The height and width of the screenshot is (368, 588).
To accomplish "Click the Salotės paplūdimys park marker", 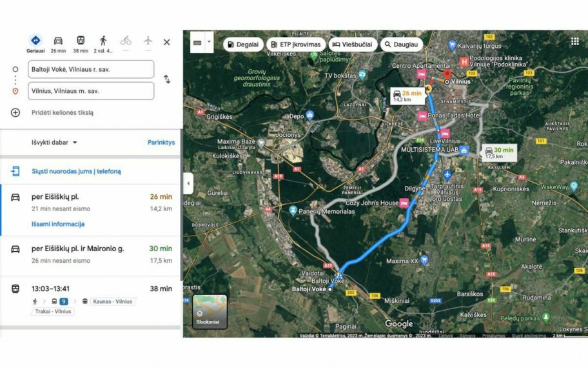I will [x=314, y=56].
